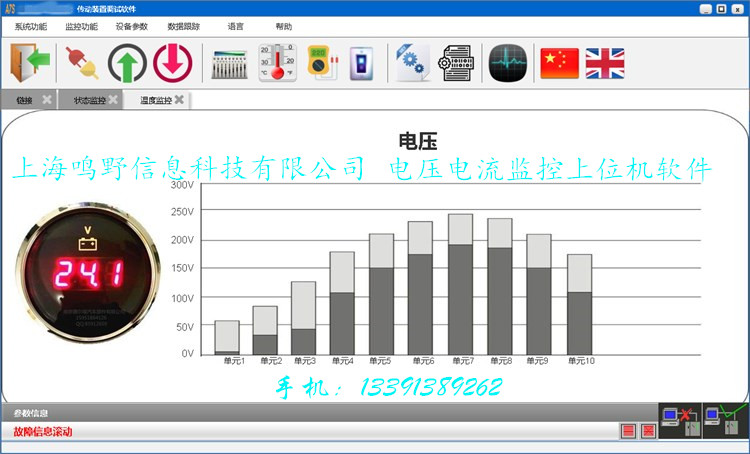Open the 系统功能 menu

coord(31,27)
